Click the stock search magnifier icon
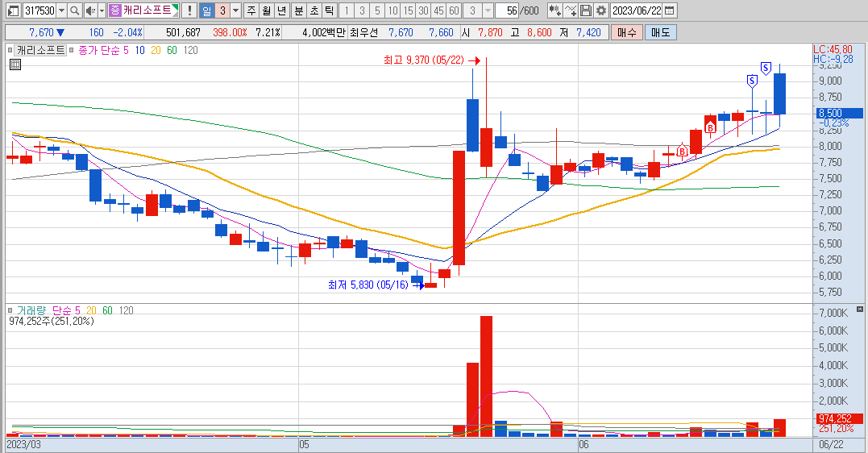Screen dimensions: 868x453 pyautogui.click(x=75, y=10)
